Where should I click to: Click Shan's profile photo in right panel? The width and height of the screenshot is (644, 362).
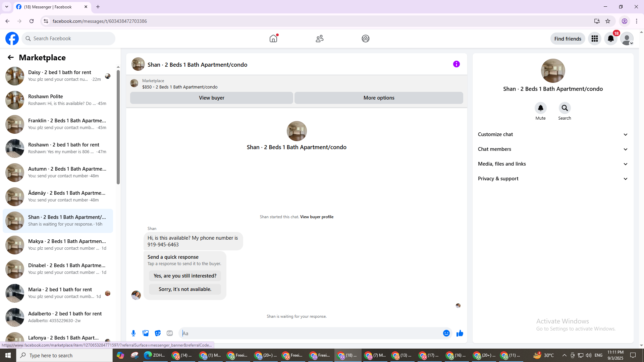point(553,71)
